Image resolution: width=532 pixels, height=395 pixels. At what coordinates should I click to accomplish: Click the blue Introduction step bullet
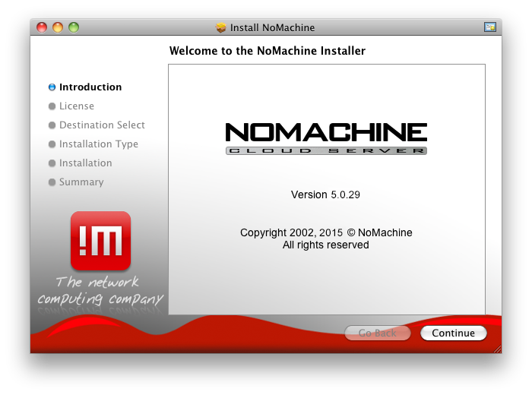pos(52,87)
